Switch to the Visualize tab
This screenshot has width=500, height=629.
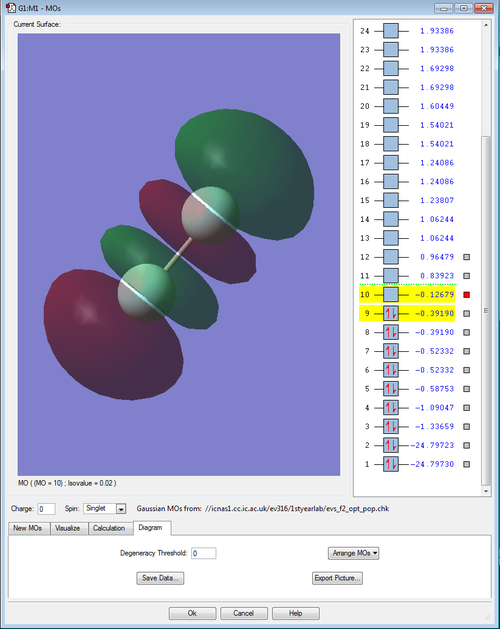[67, 528]
